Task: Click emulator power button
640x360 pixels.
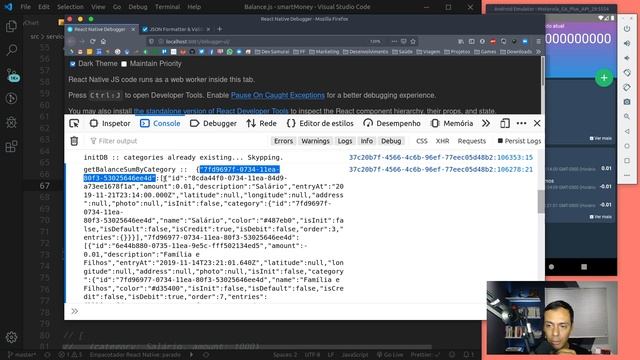Action: (x=627, y=29)
